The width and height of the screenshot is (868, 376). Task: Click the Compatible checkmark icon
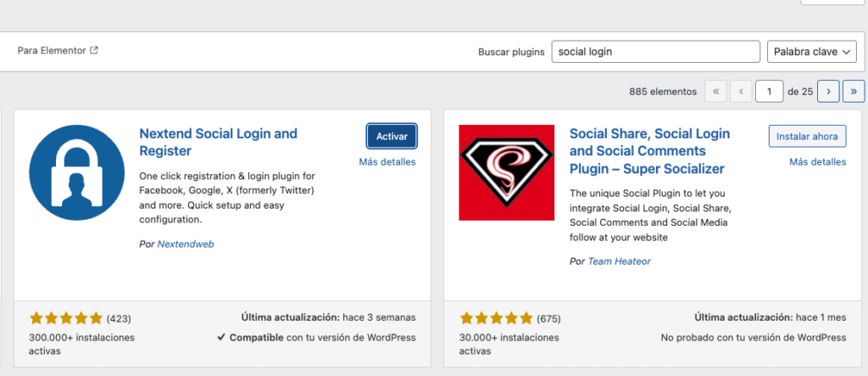pos(221,337)
